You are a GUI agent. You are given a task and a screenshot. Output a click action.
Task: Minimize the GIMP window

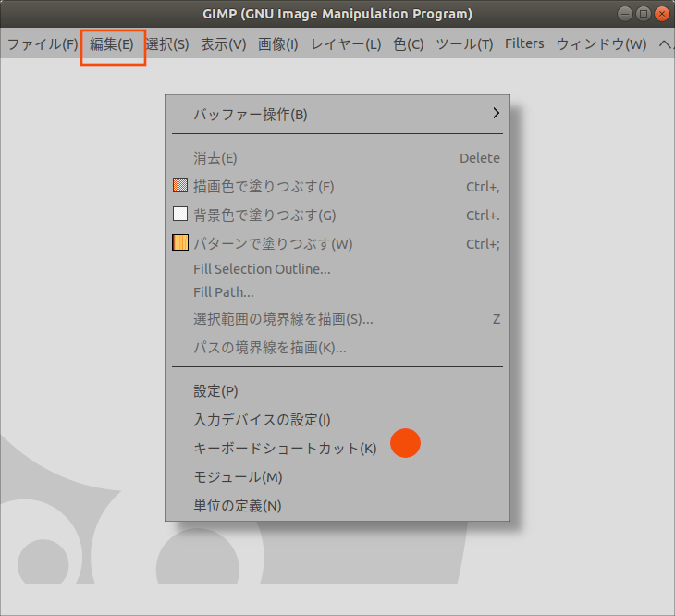[625, 14]
